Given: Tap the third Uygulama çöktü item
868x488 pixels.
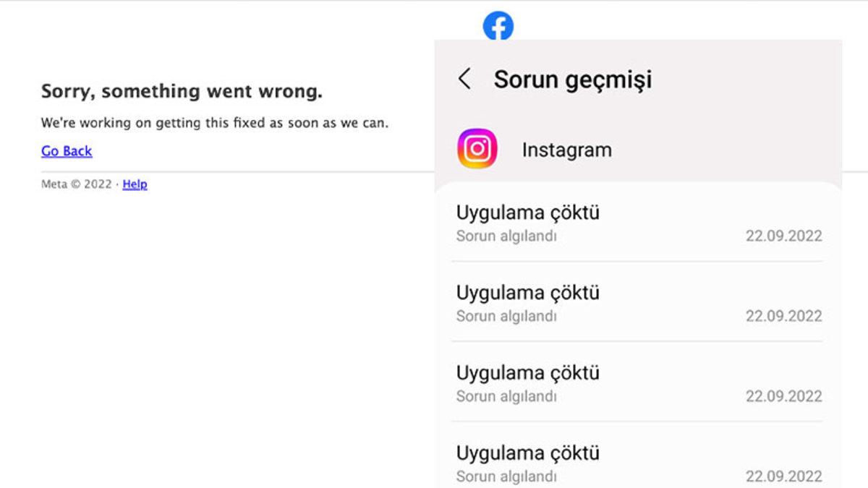Looking at the screenshot, I should click(x=529, y=373).
